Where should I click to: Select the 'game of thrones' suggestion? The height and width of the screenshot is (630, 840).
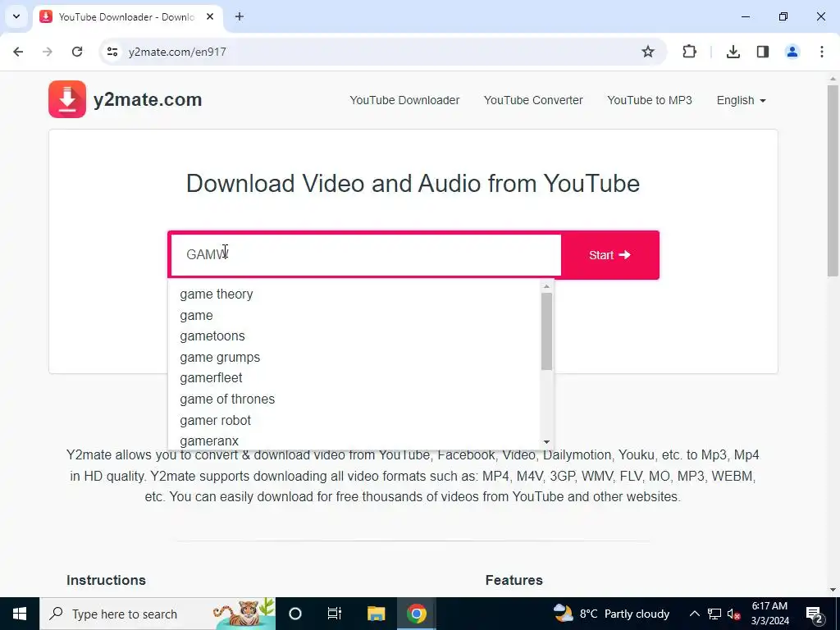(227, 399)
